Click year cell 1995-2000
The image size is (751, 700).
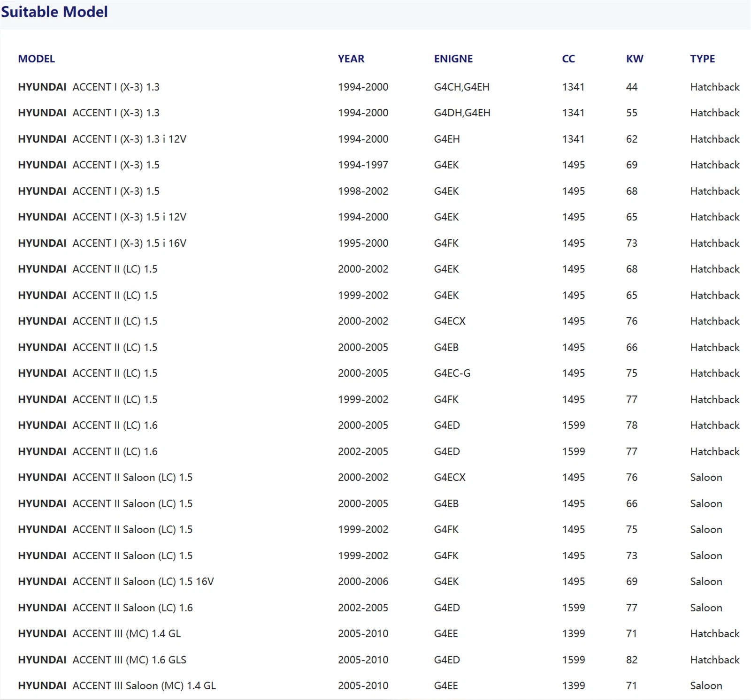pyautogui.click(x=363, y=243)
